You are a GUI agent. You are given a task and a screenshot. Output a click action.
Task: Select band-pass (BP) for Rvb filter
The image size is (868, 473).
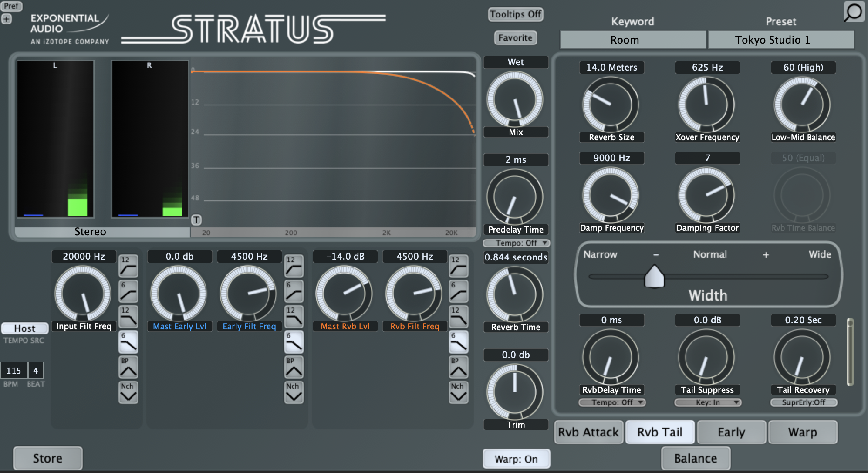point(459,367)
